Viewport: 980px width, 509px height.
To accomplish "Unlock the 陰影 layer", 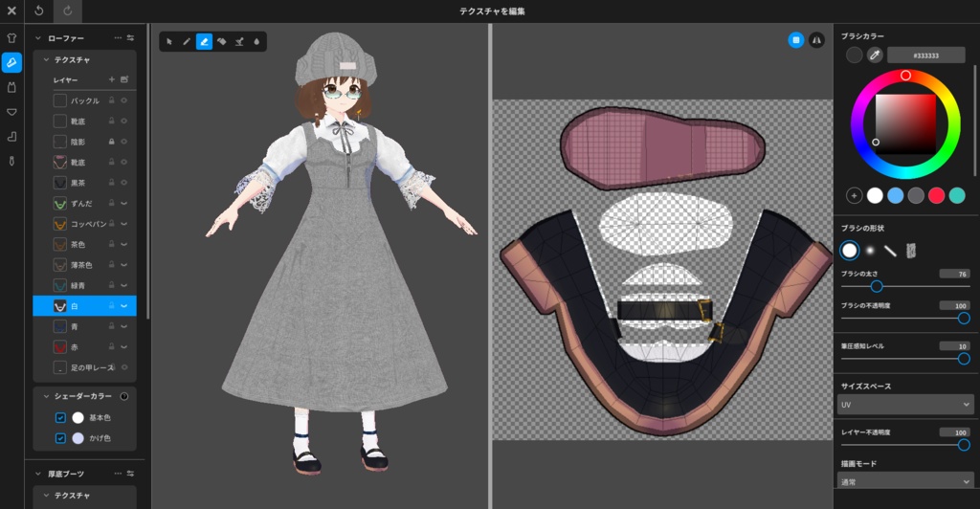I will point(111,142).
